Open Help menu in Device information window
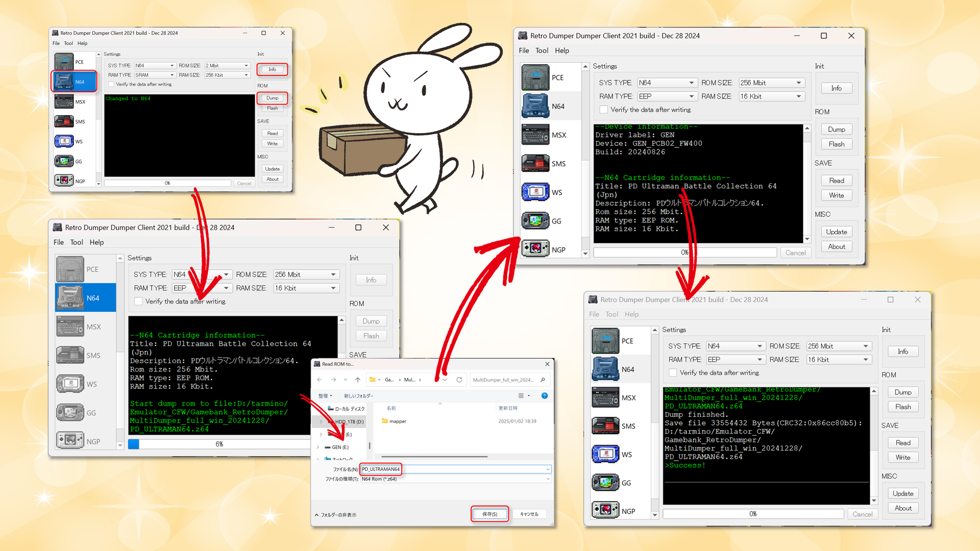The image size is (980, 551). coord(562,51)
